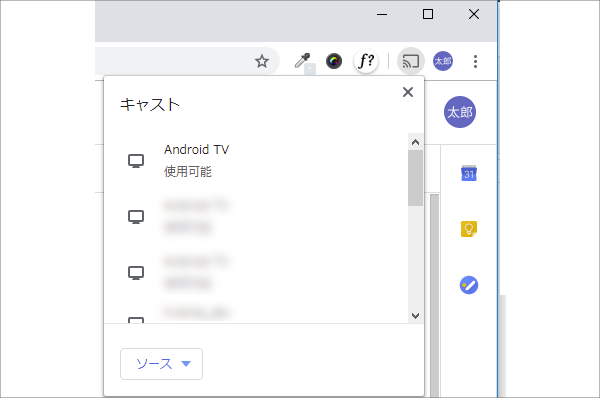Click the device list scroll-up arrow
The height and width of the screenshot is (398, 600).
[416, 142]
